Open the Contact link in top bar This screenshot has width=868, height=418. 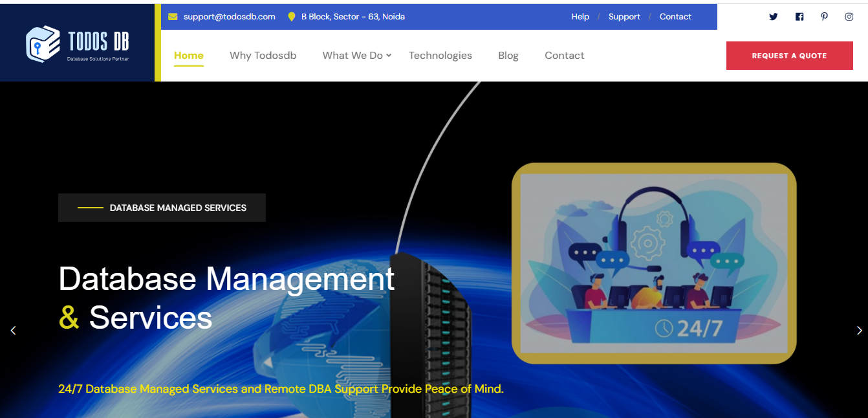[x=675, y=17]
